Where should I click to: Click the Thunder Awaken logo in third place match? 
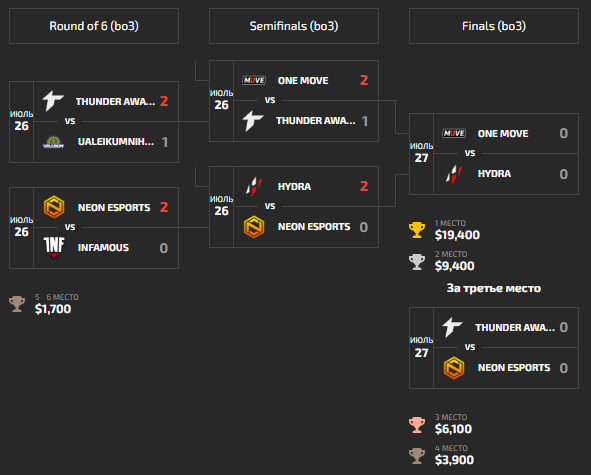(452, 327)
